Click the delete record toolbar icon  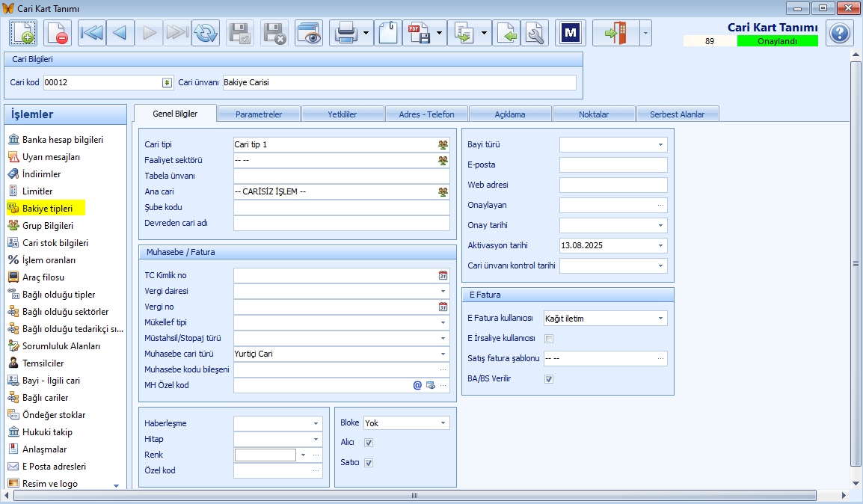tap(58, 33)
